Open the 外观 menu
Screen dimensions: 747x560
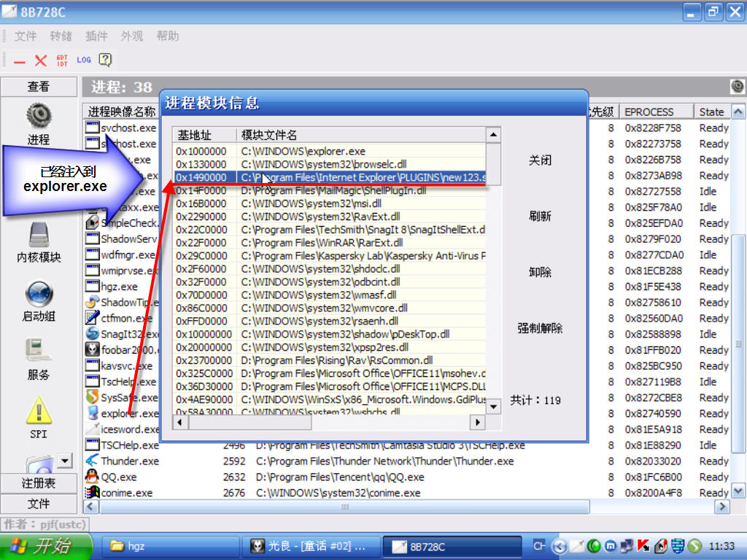[131, 36]
